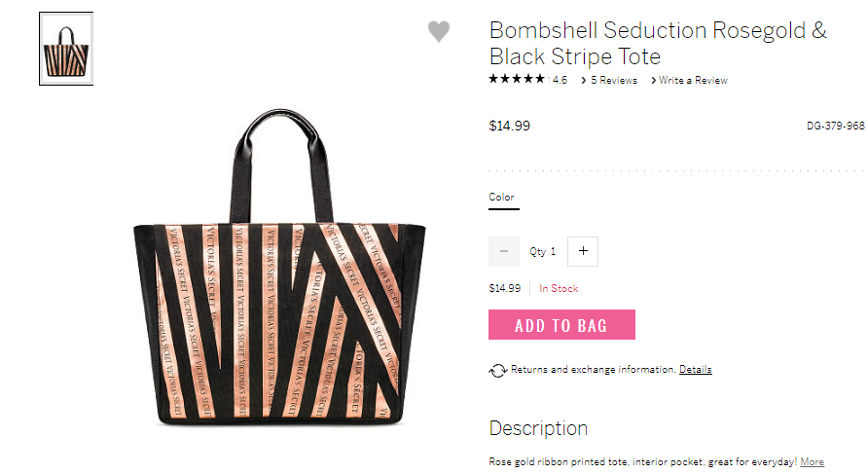Increase quantity with the plus button

pos(583,251)
